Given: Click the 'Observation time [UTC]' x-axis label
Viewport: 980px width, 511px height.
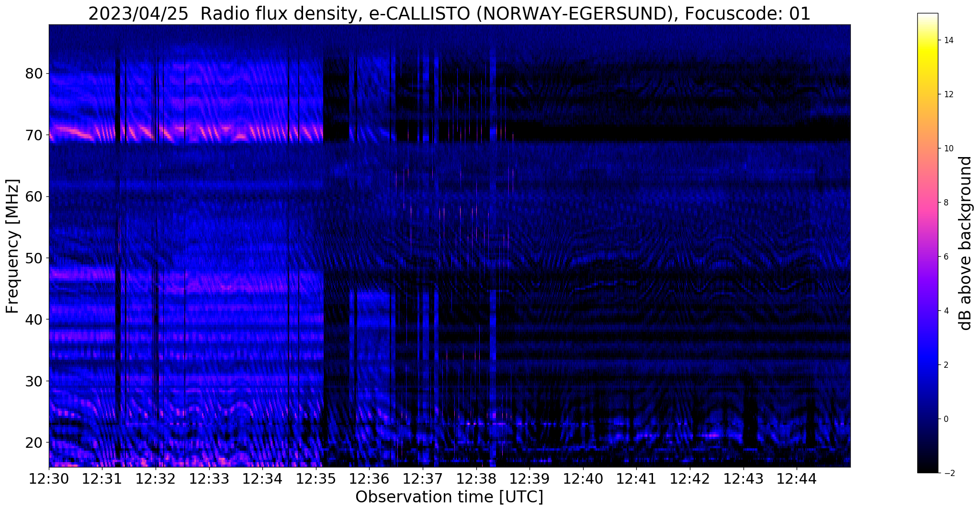Looking at the screenshot, I should coord(449,497).
